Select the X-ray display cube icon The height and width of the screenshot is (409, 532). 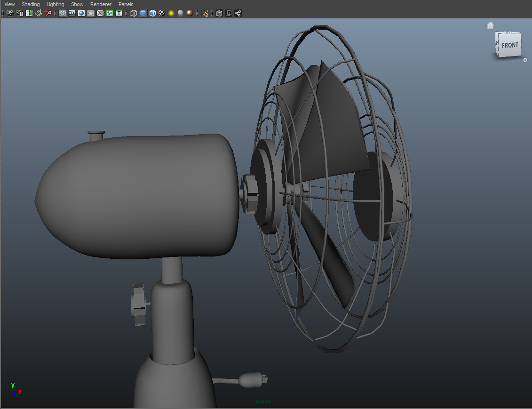pyautogui.click(x=219, y=13)
